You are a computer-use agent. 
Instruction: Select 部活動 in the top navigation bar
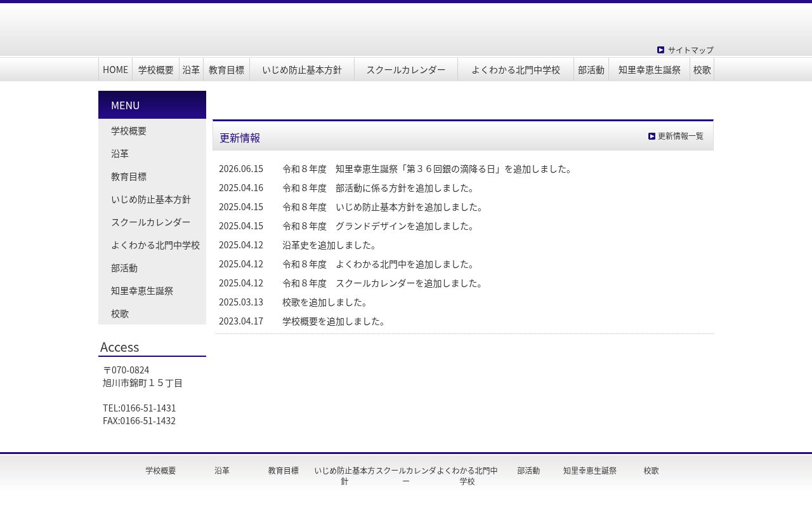tap(591, 70)
